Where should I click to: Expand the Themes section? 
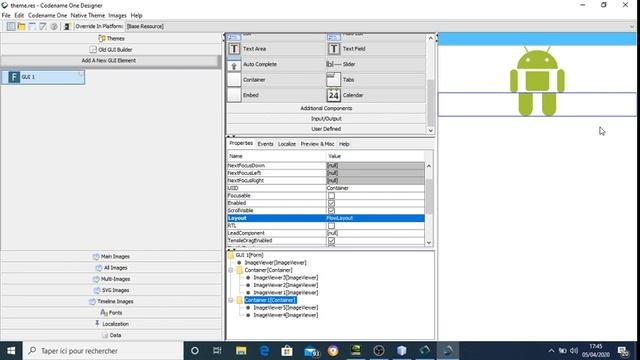click(x=111, y=38)
